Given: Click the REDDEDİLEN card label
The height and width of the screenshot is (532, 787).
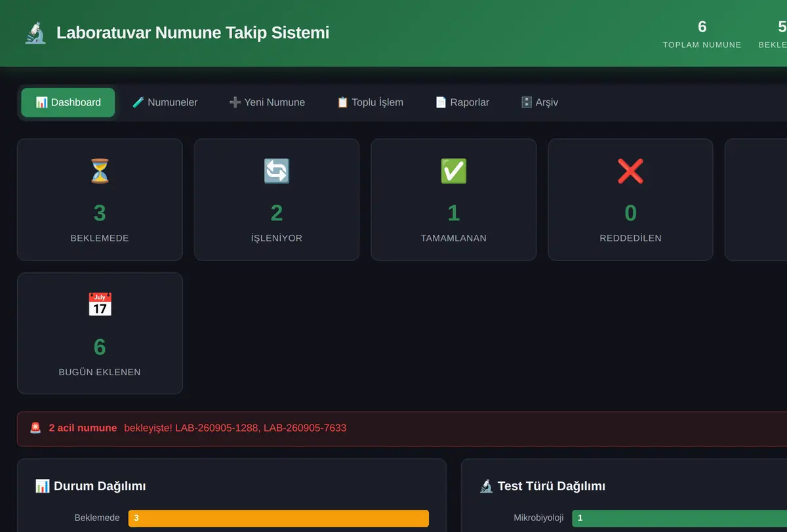Looking at the screenshot, I should [631, 238].
